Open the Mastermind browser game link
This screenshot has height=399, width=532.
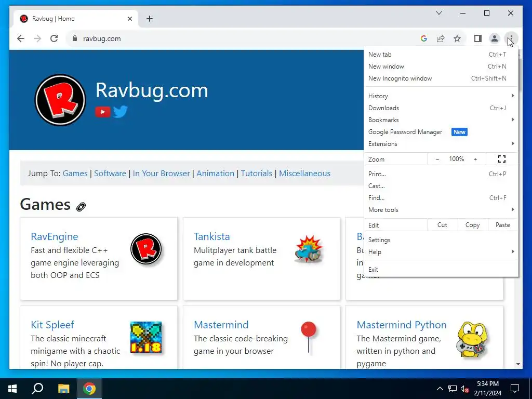pos(221,325)
